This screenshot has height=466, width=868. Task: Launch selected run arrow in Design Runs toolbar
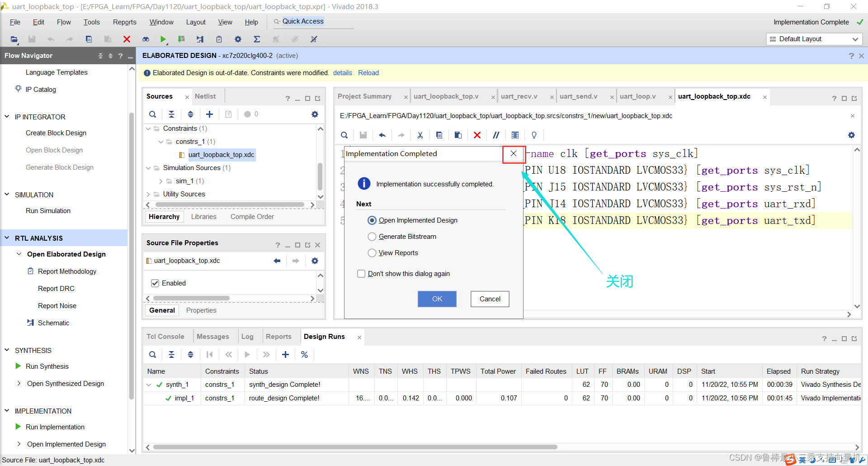(x=247, y=354)
